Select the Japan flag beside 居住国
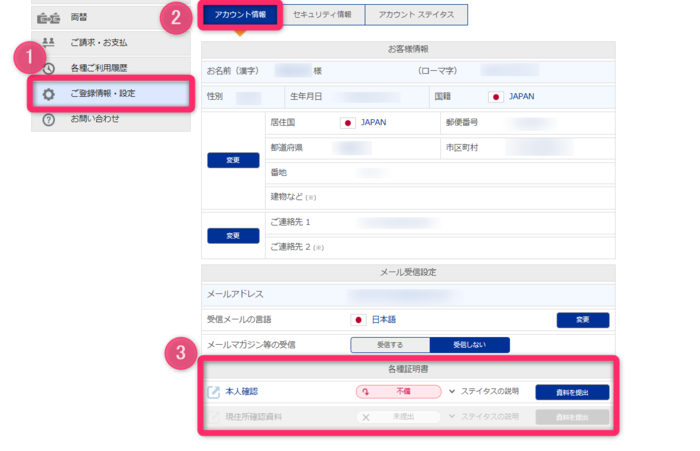Viewport: 700px width, 451px height. point(348,123)
